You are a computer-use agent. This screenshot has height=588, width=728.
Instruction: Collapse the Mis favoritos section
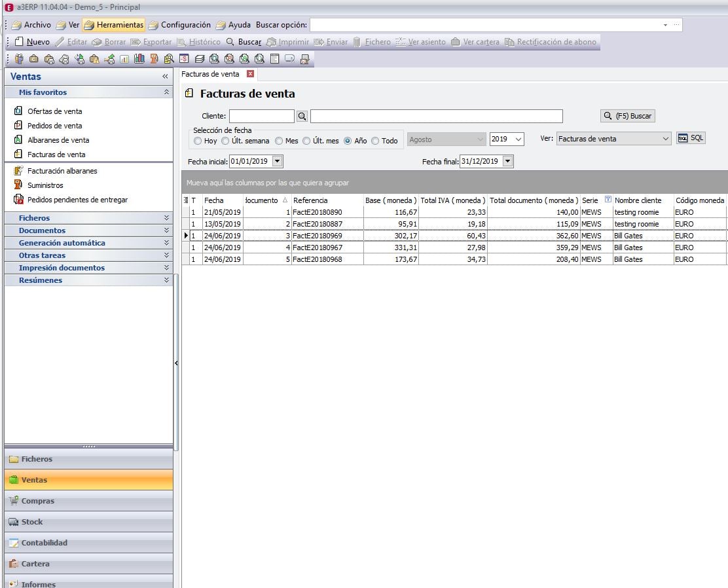(x=166, y=92)
